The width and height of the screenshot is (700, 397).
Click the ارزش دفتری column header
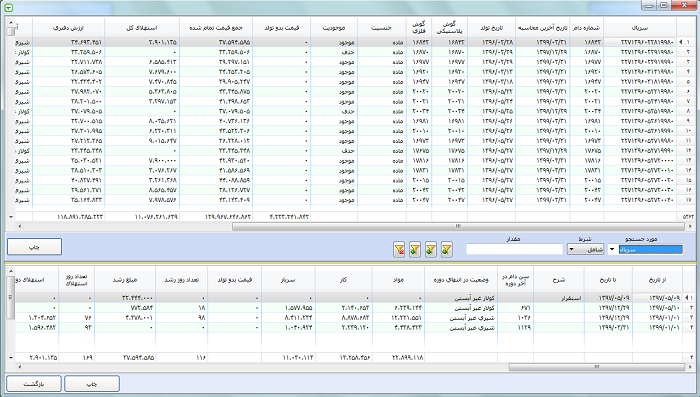click(x=68, y=28)
